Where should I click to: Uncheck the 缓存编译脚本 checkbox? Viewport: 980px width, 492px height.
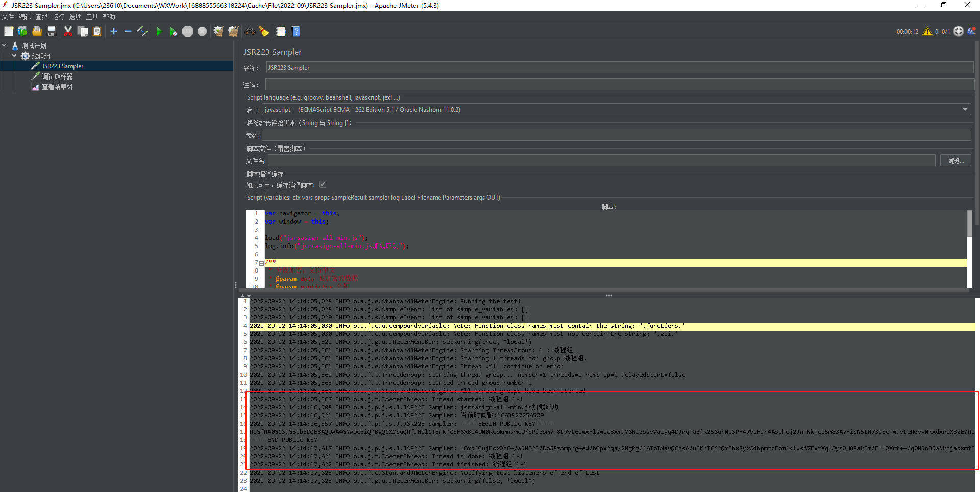click(x=323, y=184)
